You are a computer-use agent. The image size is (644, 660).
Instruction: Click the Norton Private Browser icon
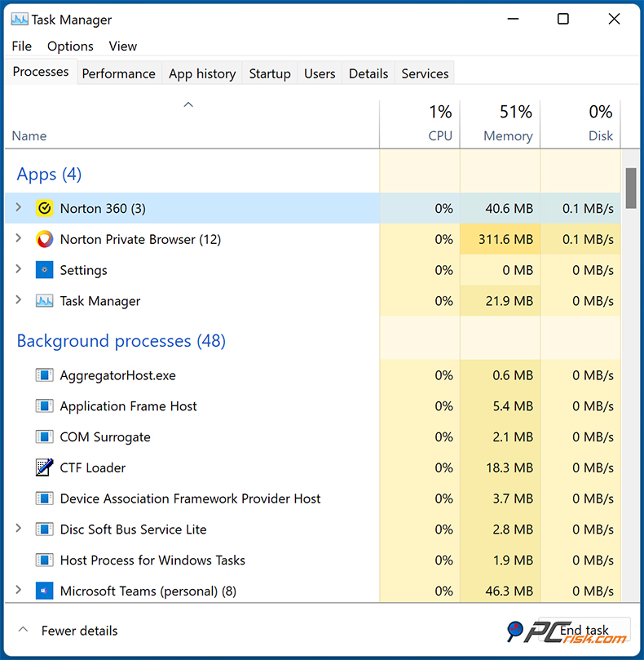pyautogui.click(x=44, y=239)
